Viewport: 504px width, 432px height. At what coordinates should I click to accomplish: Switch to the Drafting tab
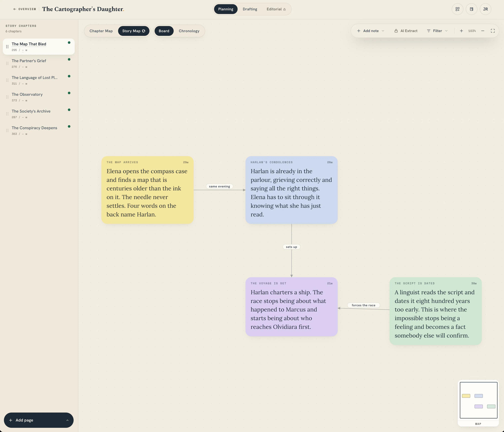(x=250, y=9)
